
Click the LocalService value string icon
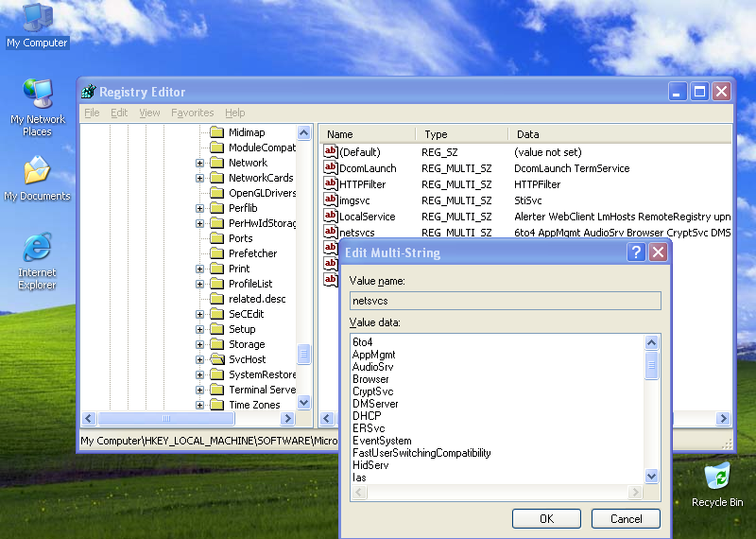330,216
